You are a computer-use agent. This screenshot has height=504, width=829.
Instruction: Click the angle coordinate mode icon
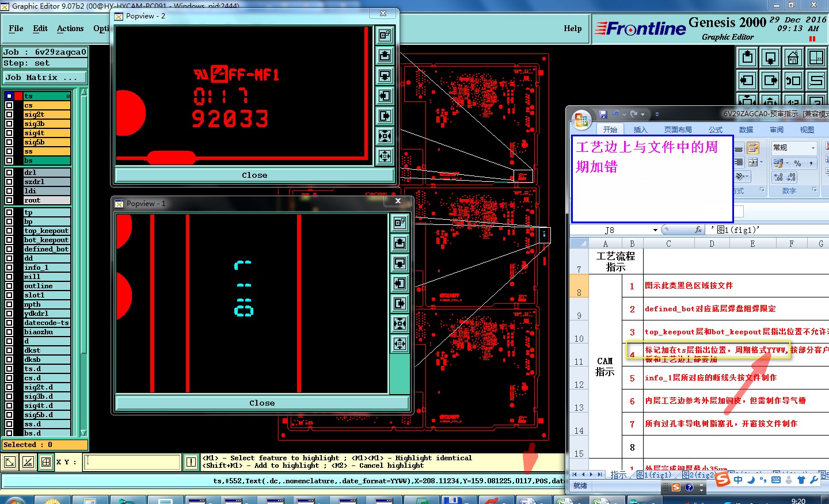28,461
